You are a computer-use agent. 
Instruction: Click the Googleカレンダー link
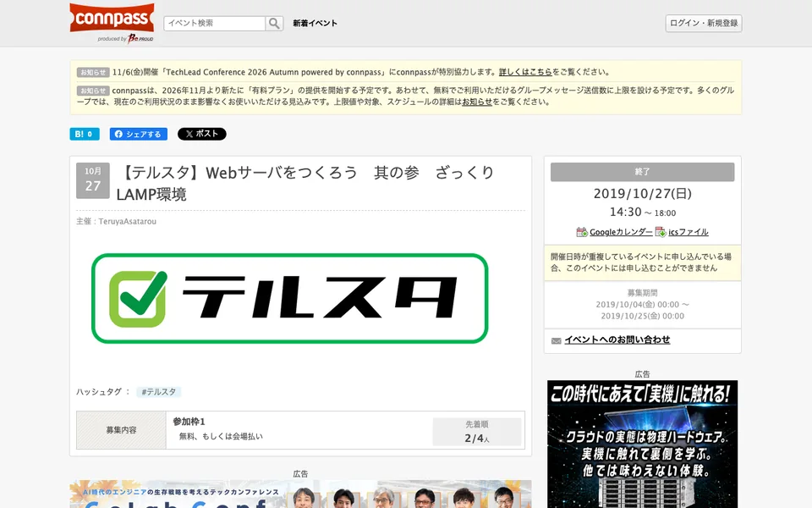coord(621,232)
